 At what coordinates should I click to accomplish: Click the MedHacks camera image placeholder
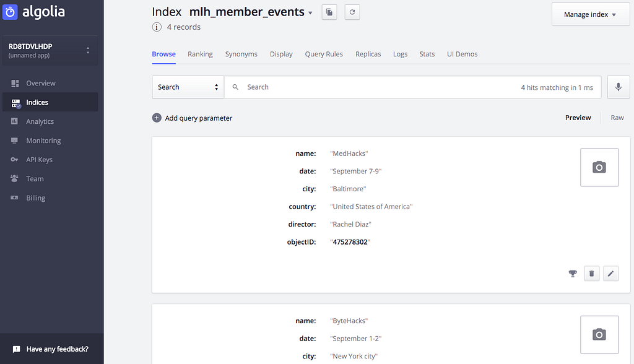click(x=599, y=167)
